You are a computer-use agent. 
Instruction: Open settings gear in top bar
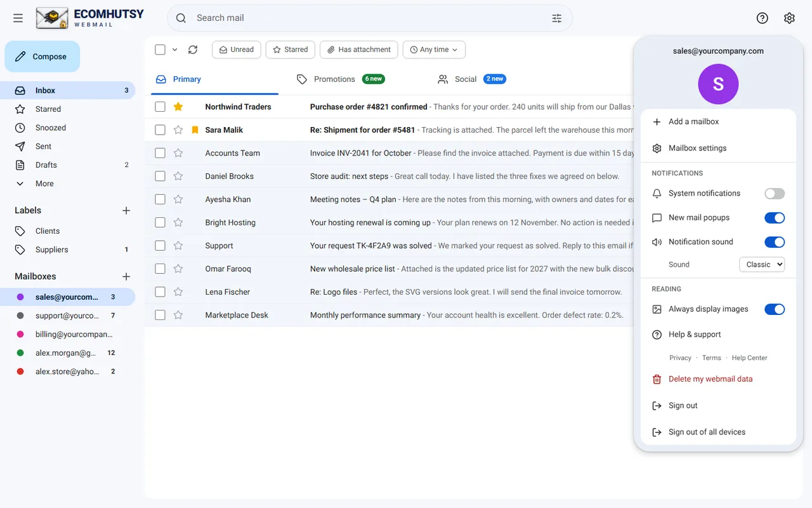pos(789,18)
